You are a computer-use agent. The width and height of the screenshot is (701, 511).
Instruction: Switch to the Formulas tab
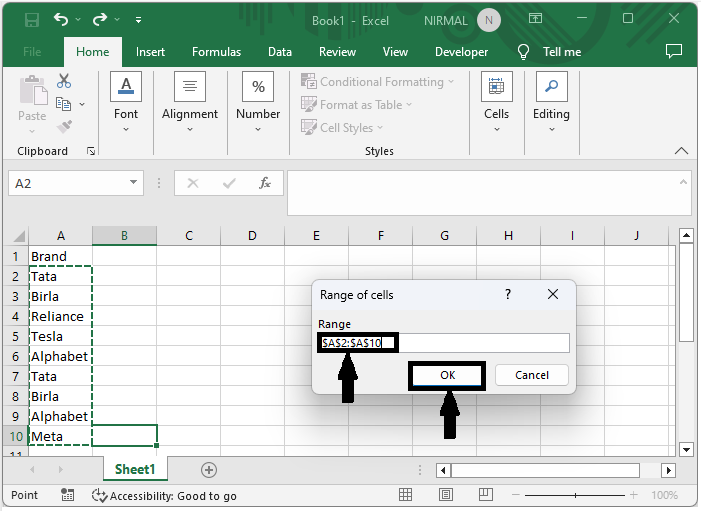coord(216,52)
